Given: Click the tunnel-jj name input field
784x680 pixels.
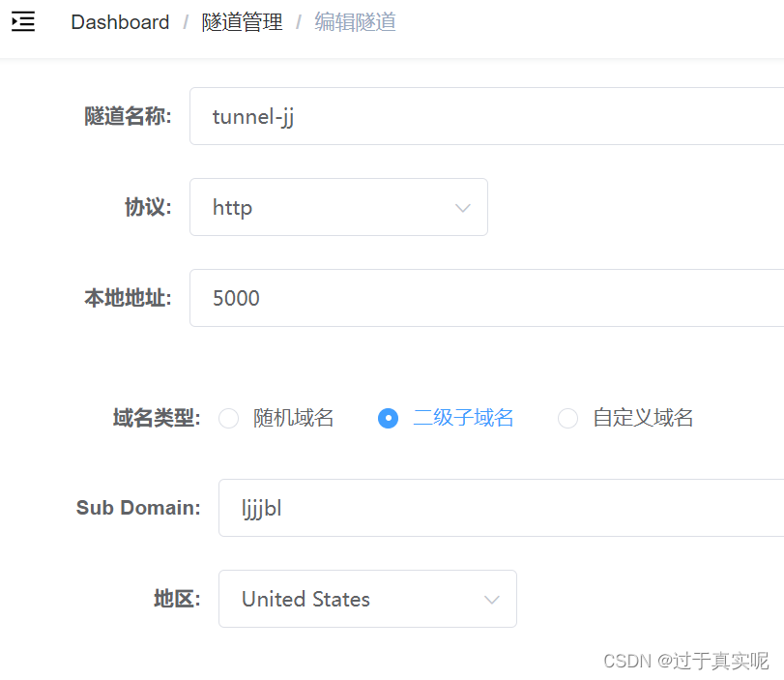Looking at the screenshot, I should pos(387,116).
